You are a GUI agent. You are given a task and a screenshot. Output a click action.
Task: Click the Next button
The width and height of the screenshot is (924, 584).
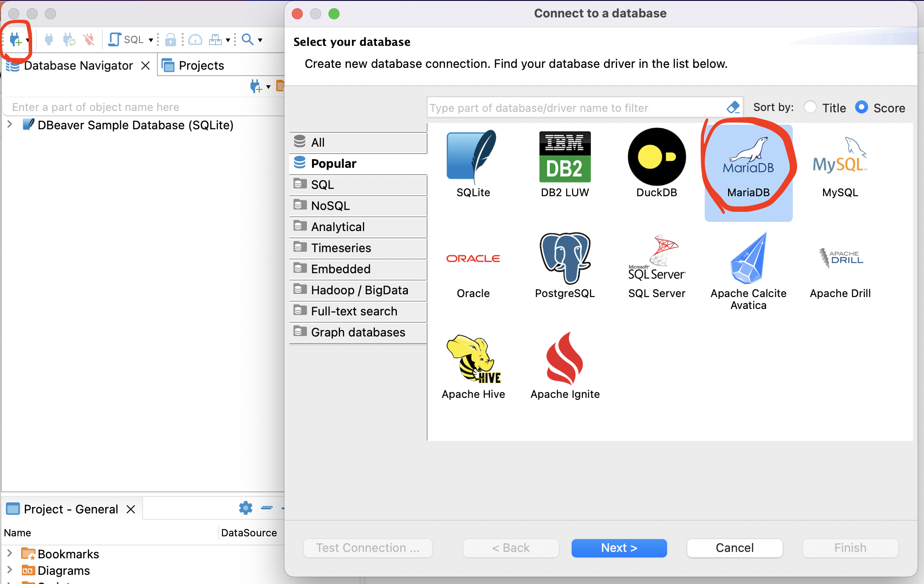618,548
